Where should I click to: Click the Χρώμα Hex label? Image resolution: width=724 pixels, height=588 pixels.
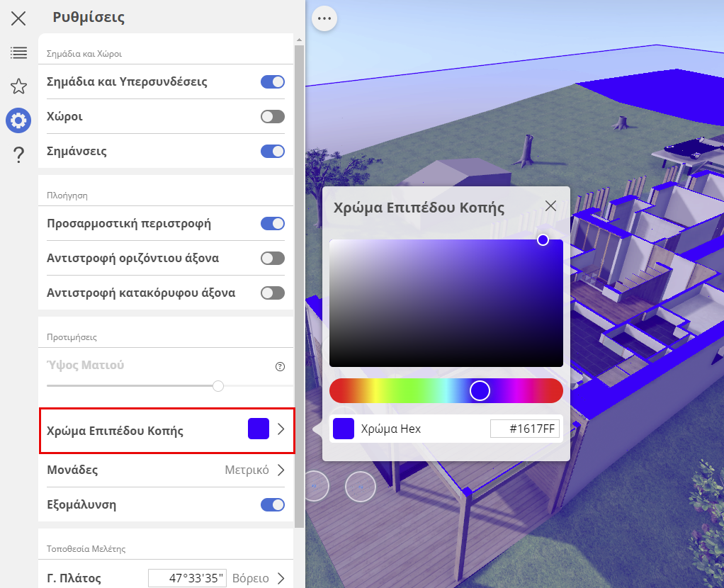pos(390,429)
